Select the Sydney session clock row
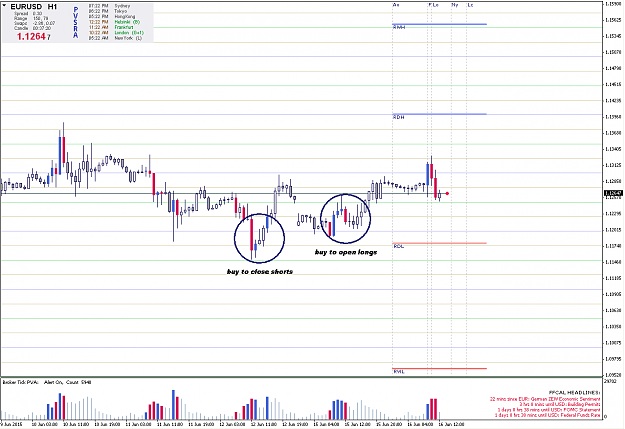 109,6
